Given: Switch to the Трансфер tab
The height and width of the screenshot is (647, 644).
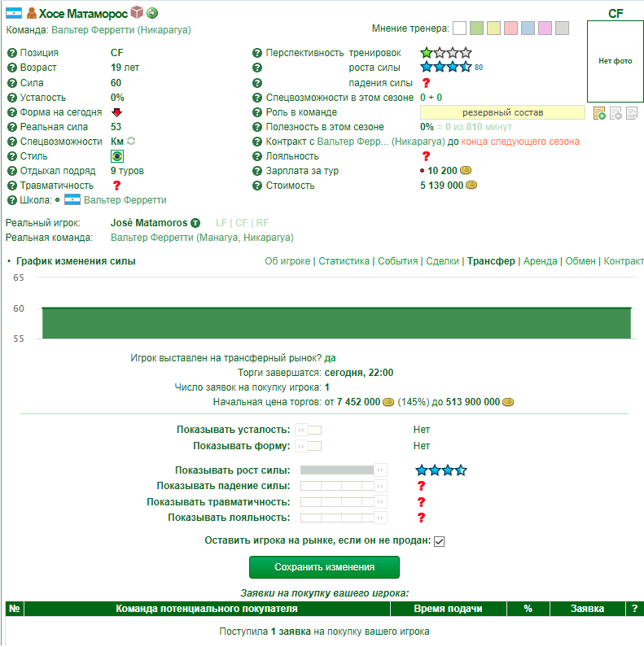Looking at the screenshot, I should (x=491, y=261).
